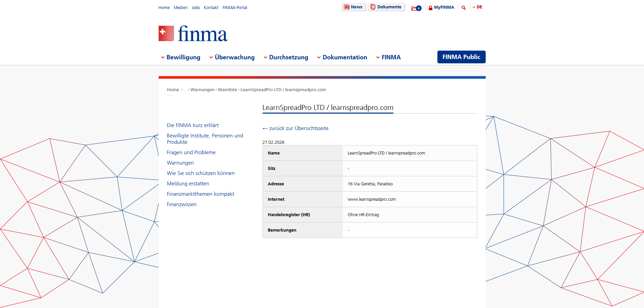Image resolution: width=644 pixels, height=308 pixels.
Task: Click Warnliste in the breadcrumb
Action: click(227, 90)
